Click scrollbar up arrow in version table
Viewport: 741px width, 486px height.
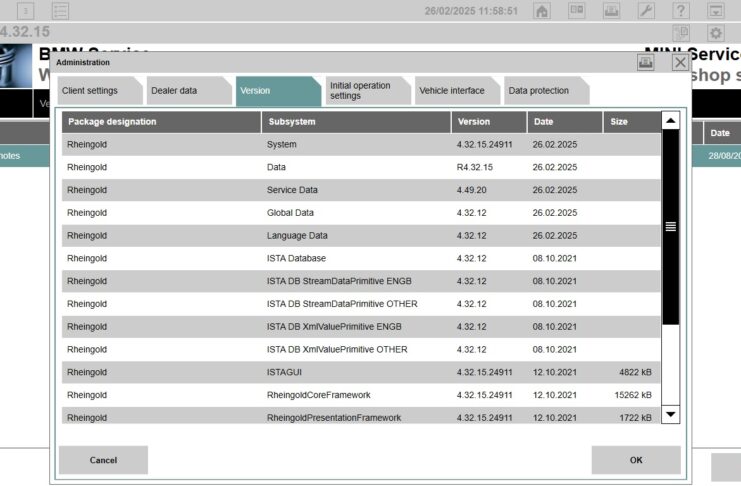coord(670,121)
